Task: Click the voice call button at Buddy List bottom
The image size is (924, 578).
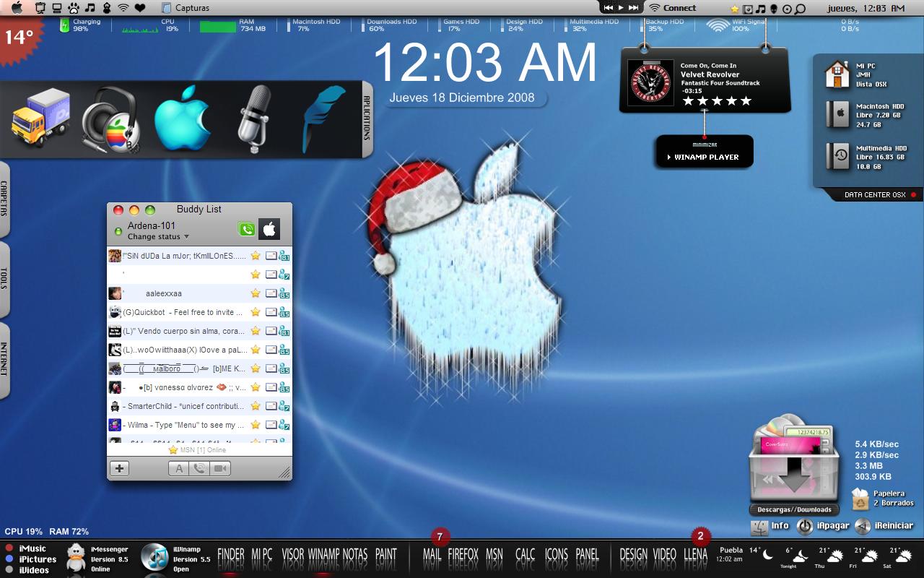Action: pyautogui.click(x=199, y=468)
